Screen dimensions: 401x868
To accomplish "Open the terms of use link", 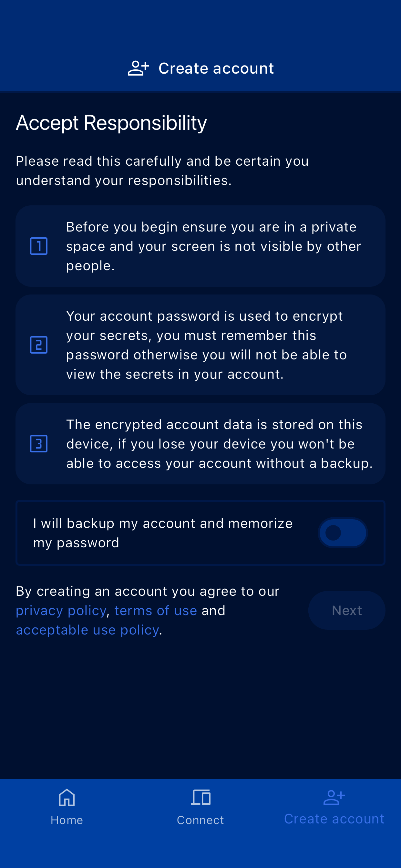I will 156,611.
